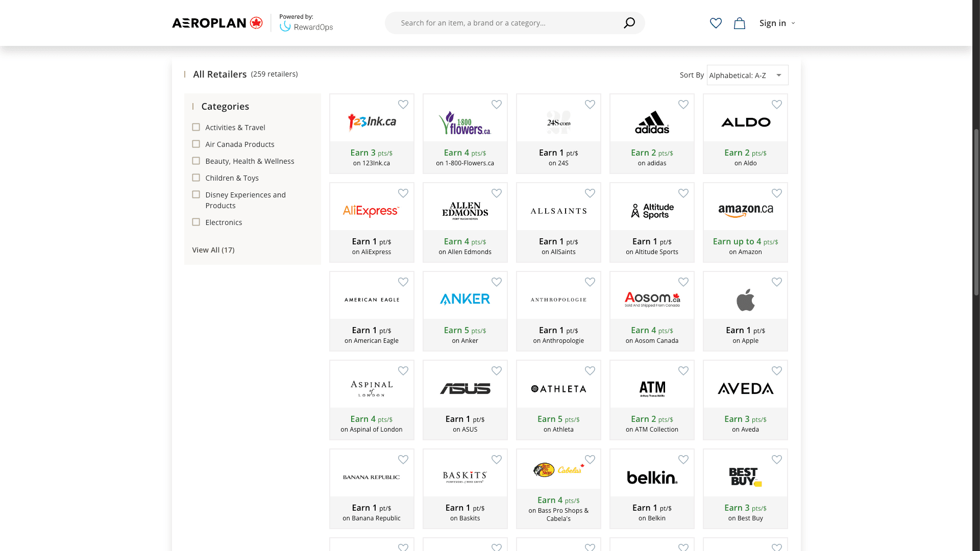
Task: Favorite the AliExpress heart icon
Action: point(403,193)
